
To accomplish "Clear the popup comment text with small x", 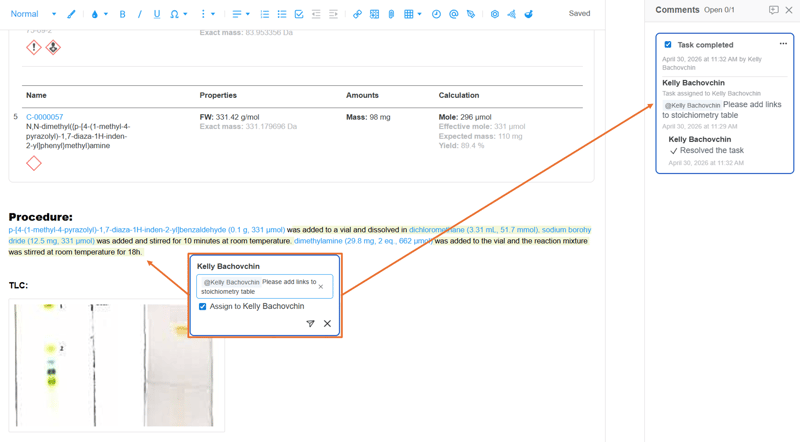I will (321, 287).
